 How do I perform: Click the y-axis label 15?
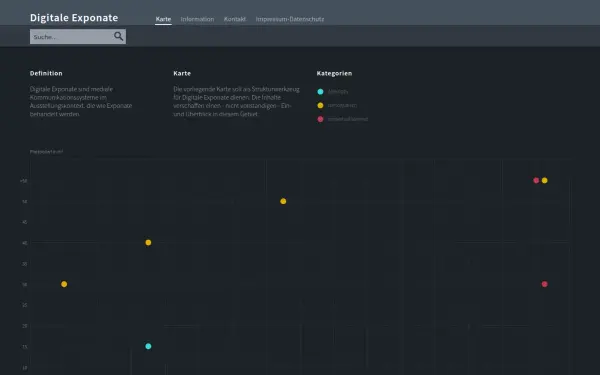[25, 347]
